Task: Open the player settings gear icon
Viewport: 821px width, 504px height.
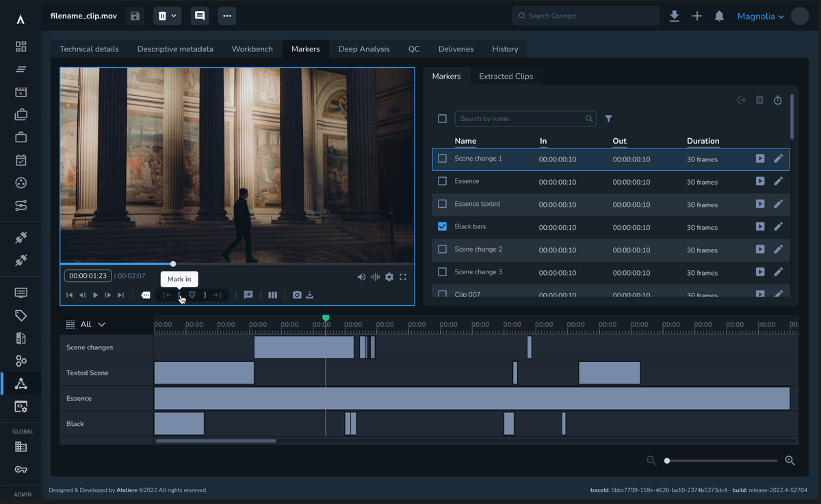Action: (389, 277)
